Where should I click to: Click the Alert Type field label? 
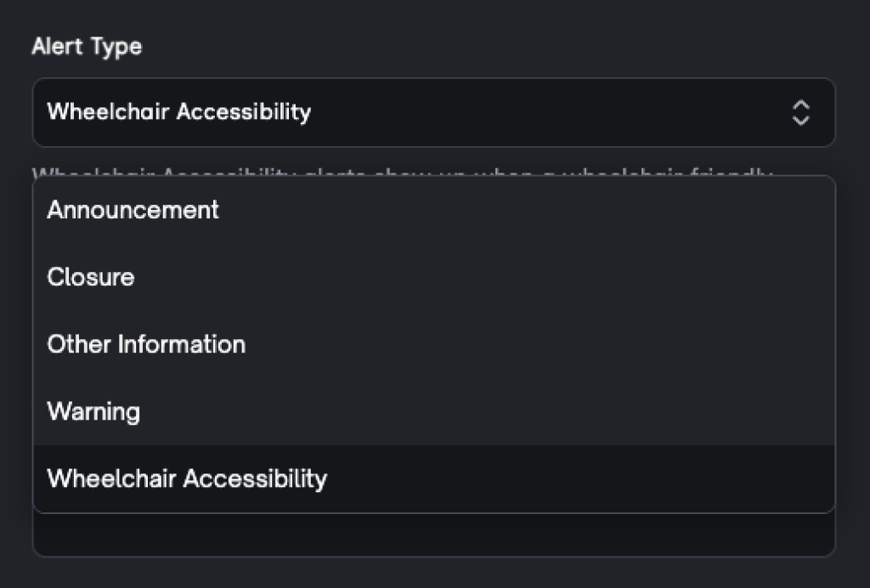pos(87,47)
